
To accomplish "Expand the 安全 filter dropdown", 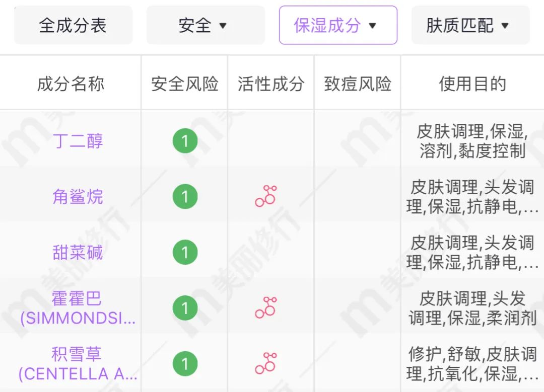I will 206,25.
